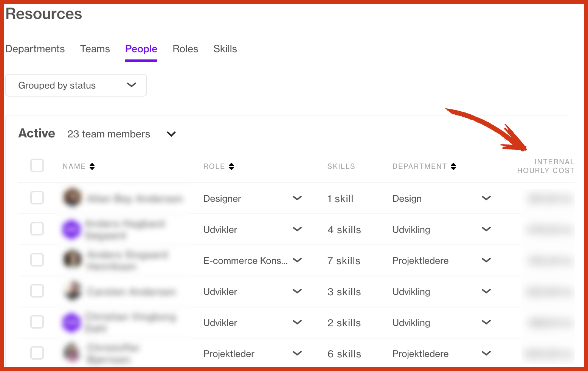Open the Design department dropdown chevron

[x=486, y=198]
